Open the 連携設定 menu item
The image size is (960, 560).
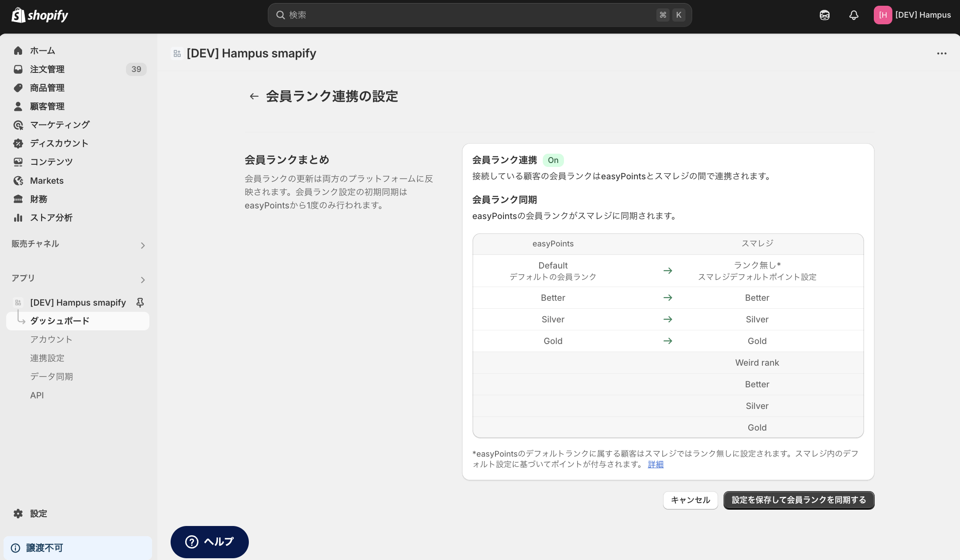(x=47, y=358)
